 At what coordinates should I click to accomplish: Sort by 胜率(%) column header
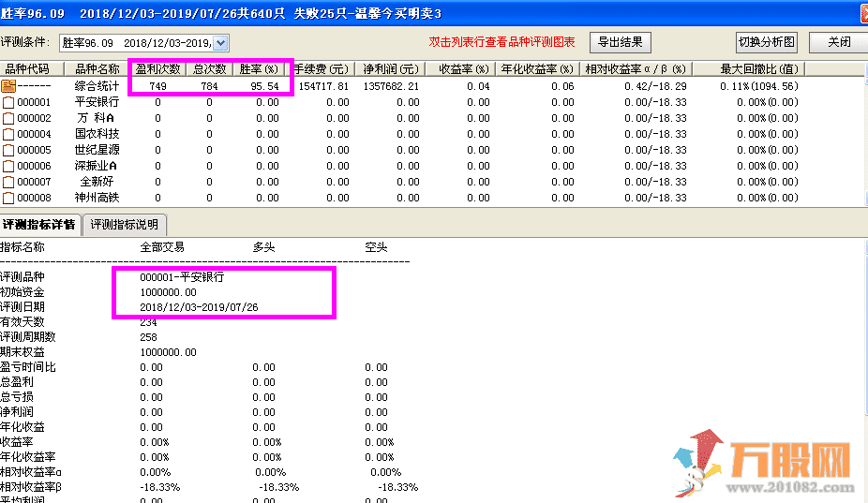tap(259, 69)
